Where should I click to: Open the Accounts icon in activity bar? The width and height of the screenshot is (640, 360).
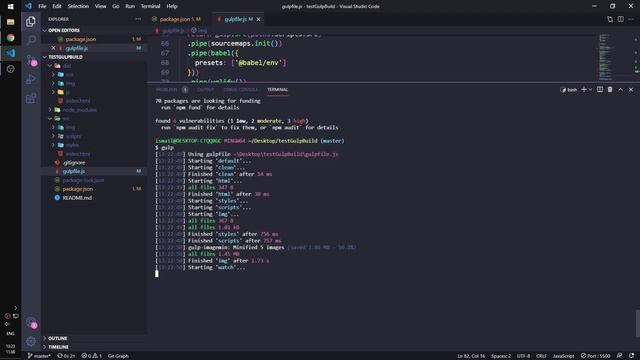point(31,323)
